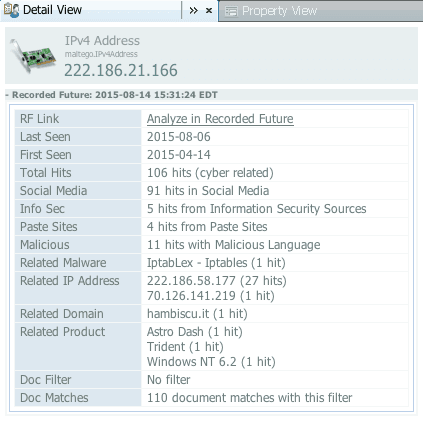
Task: Select the Last Seen value 2015-08-06
Action: pos(179,137)
